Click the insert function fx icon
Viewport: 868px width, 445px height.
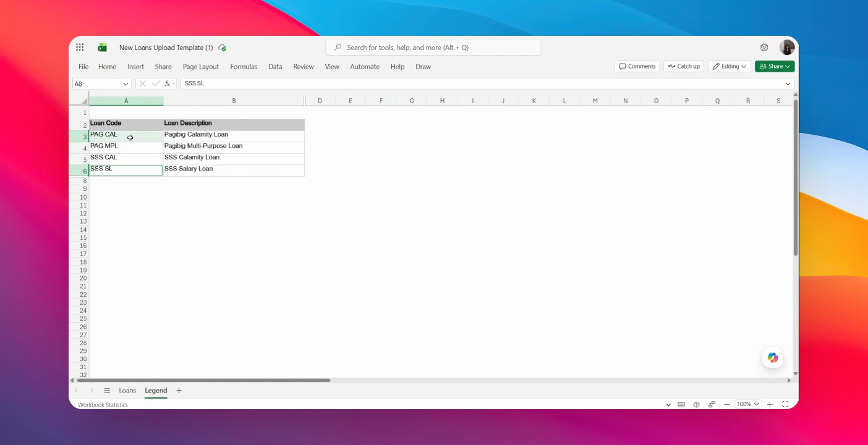pyautogui.click(x=168, y=83)
